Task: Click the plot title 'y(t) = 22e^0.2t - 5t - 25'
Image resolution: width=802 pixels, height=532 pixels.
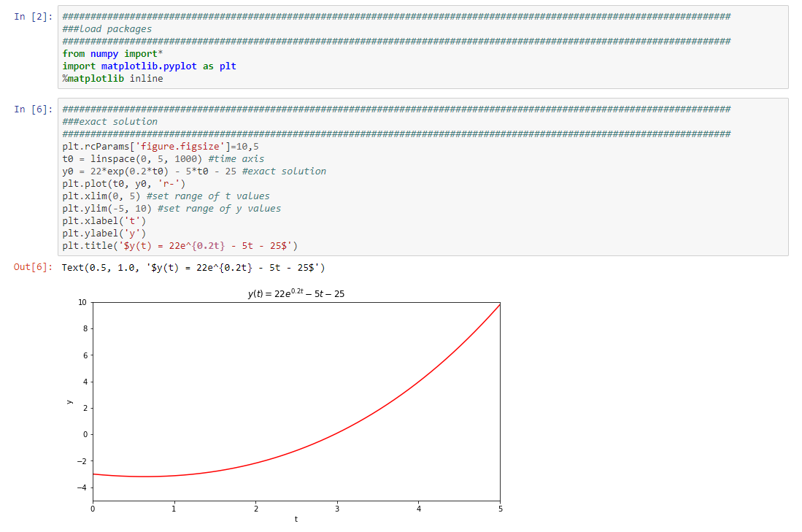Action: (295, 293)
